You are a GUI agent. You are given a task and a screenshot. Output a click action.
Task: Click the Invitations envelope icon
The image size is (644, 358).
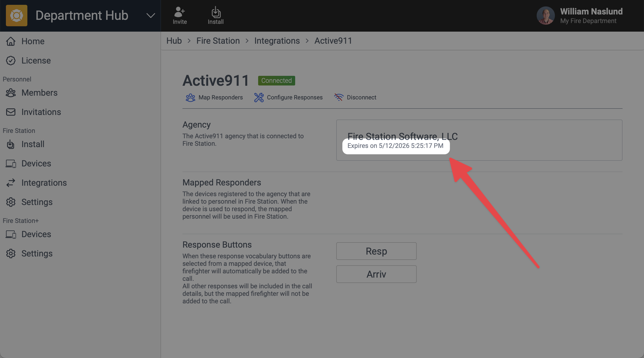pos(11,112)
